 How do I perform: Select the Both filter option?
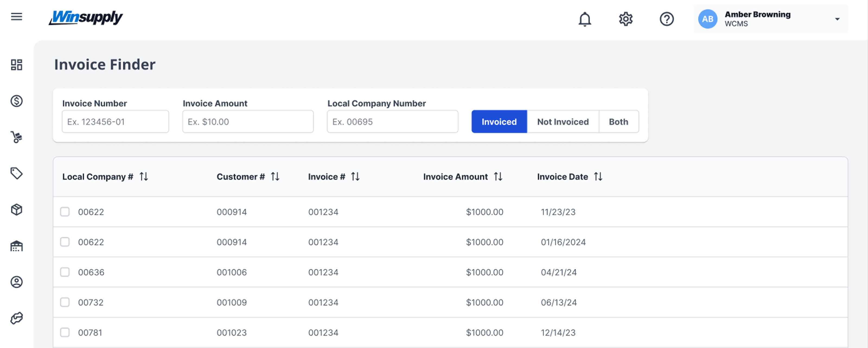(x=618, y=122)
